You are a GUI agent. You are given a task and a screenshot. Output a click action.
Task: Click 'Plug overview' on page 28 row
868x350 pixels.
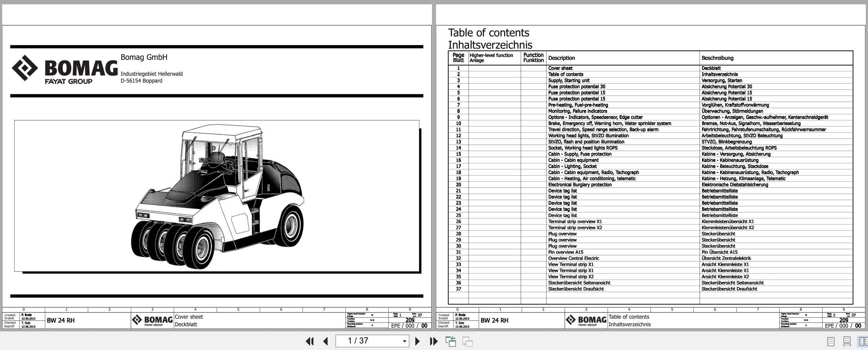562,234
